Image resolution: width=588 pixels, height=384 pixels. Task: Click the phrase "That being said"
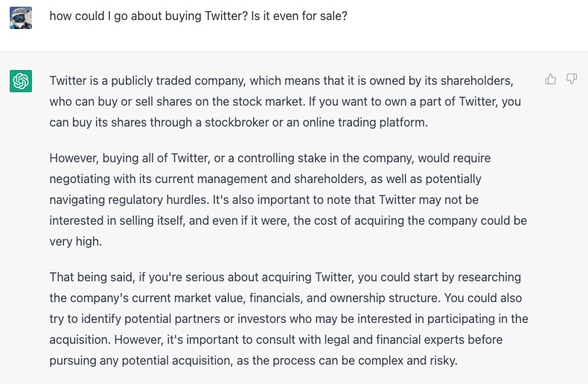pyautogui.click(x=90, y=277)
